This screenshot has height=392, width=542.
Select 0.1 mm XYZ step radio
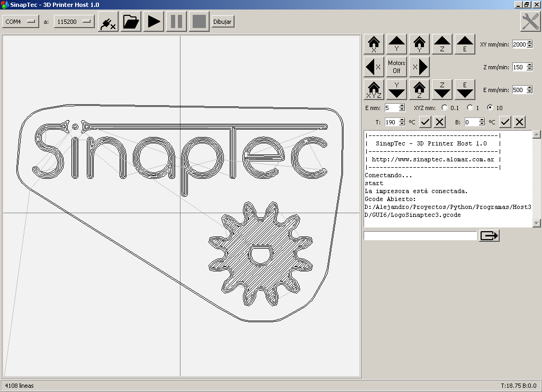tap(445, 108)
